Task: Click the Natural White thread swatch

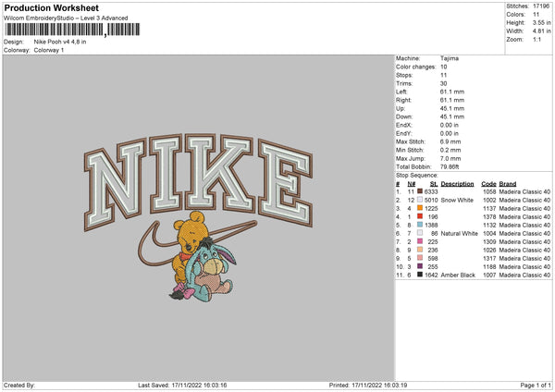Action: tap(420, 233)
